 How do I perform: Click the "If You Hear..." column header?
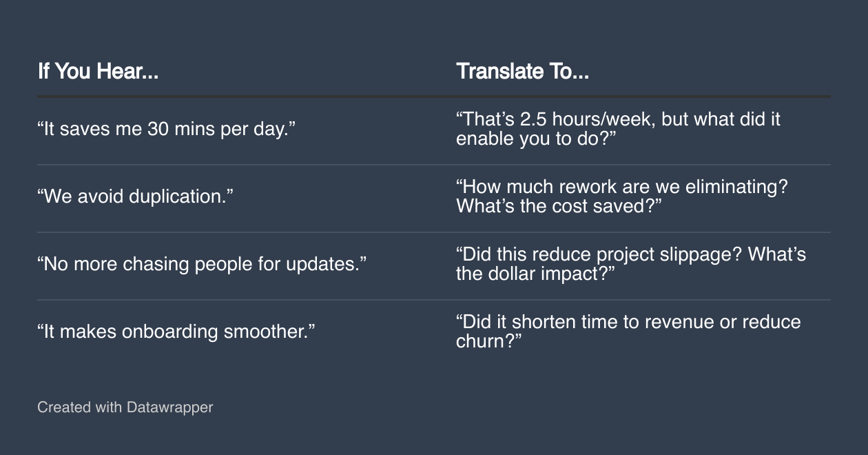tap(98, 71)
